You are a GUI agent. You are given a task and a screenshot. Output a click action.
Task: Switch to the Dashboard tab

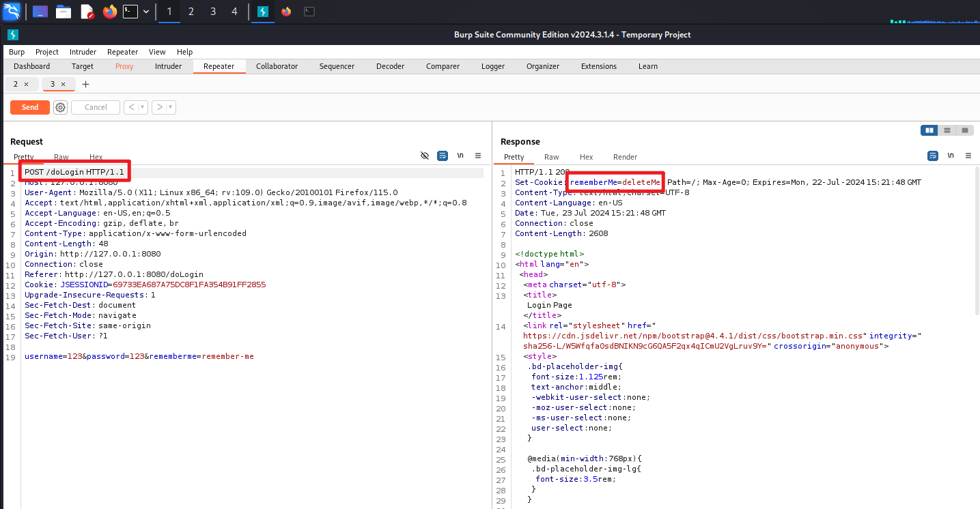click(32, 66)
